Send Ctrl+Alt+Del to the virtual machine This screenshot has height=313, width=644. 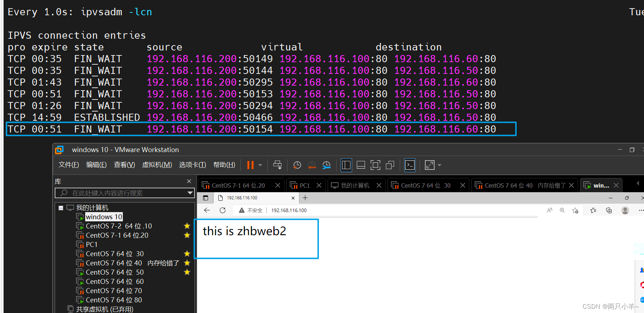coord(278,165)
